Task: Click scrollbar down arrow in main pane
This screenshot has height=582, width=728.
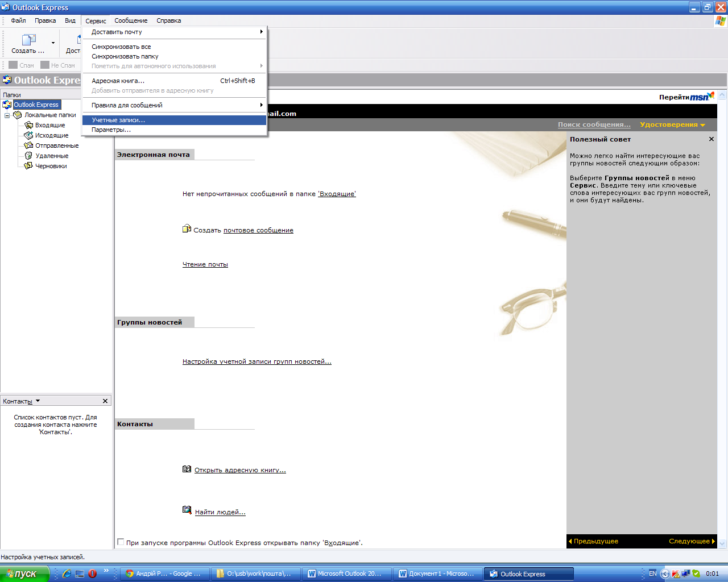Action: (x=722, y=543)
